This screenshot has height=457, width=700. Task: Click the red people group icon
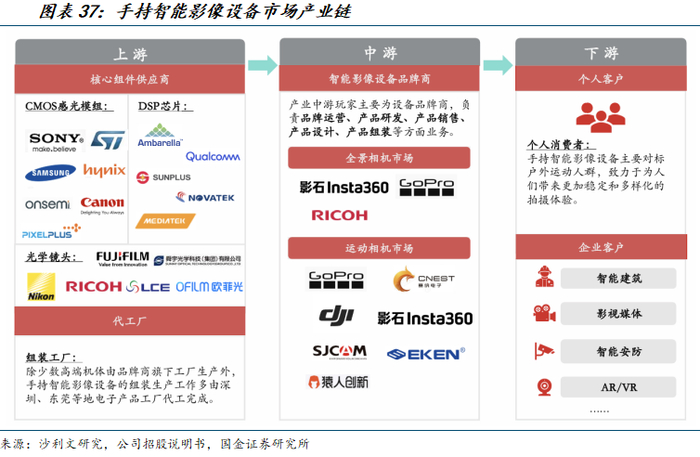pyautogui.click(x=600, y=117)
